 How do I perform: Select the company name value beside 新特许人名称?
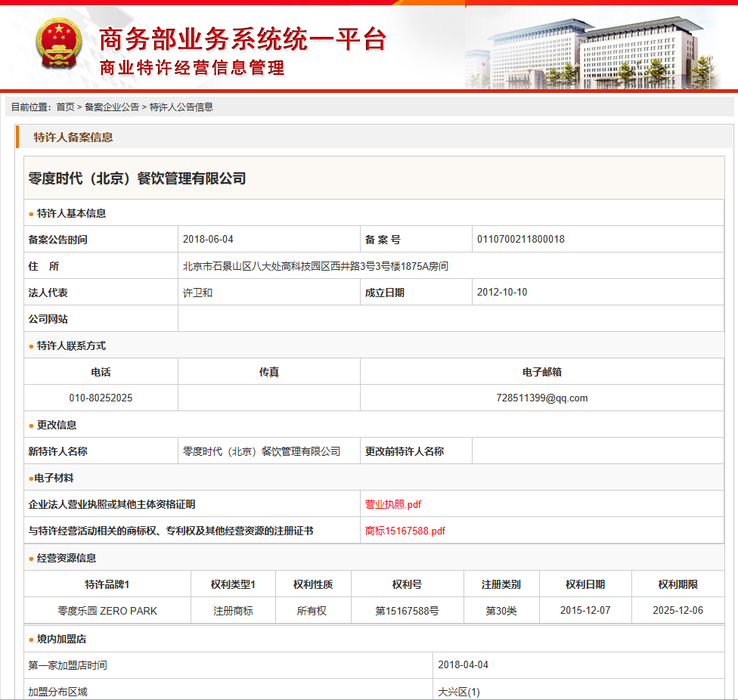point(261,451)
